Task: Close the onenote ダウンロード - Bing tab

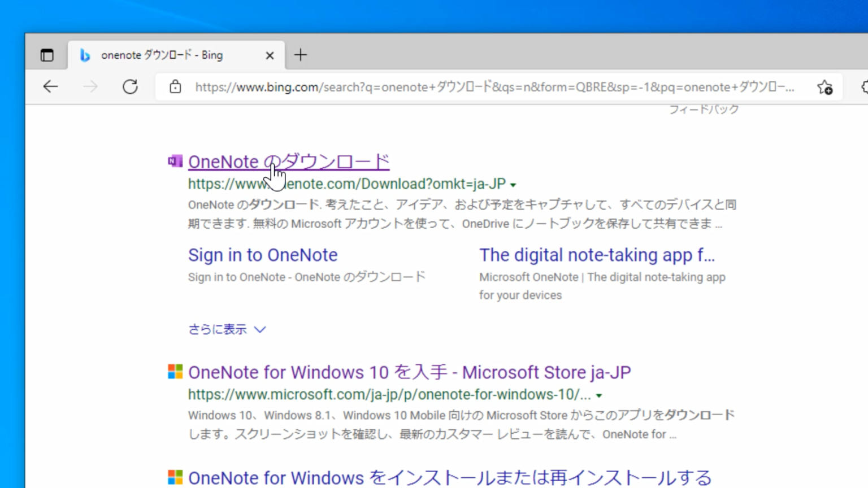Action: click(270, 55)
